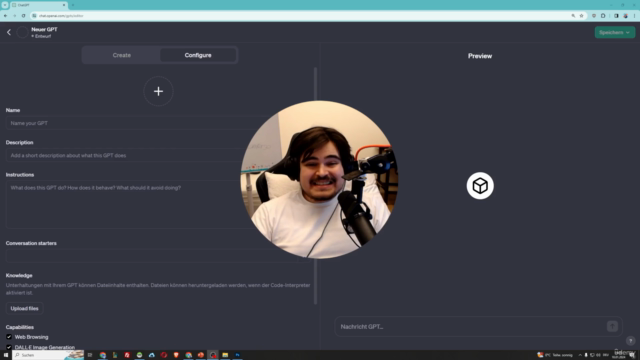Toggle the DALL·E Image Generation checkbox
640x360 pixels.
(x=9, y=347)
